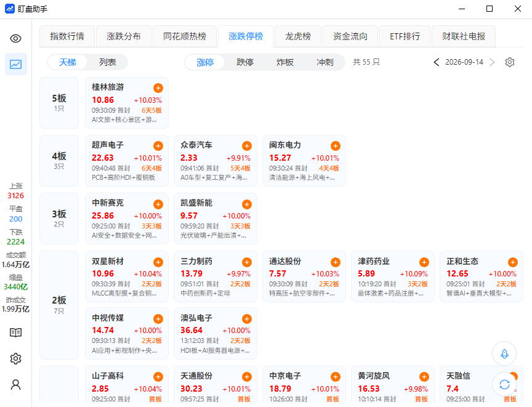The image size is (532, 407).
Task: Add 通达股份 with its plus icon
Action: coord(336,262)
